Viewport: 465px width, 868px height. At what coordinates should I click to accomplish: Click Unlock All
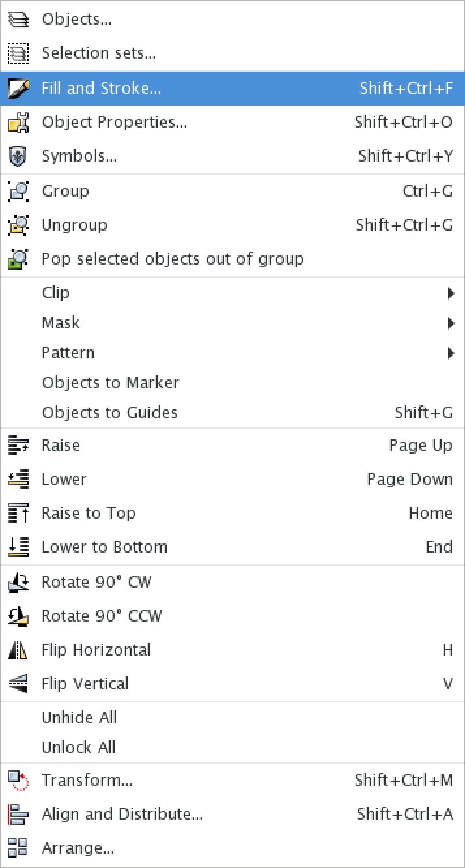coord(77,747)
